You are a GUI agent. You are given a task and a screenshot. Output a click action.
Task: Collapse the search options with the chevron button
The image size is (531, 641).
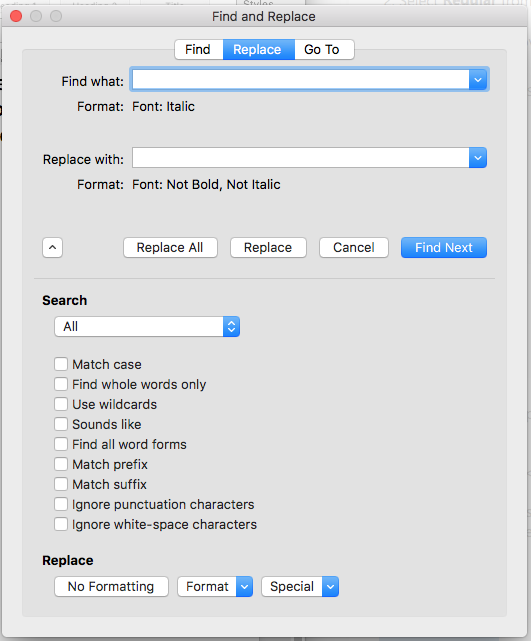tap(52, 247)
